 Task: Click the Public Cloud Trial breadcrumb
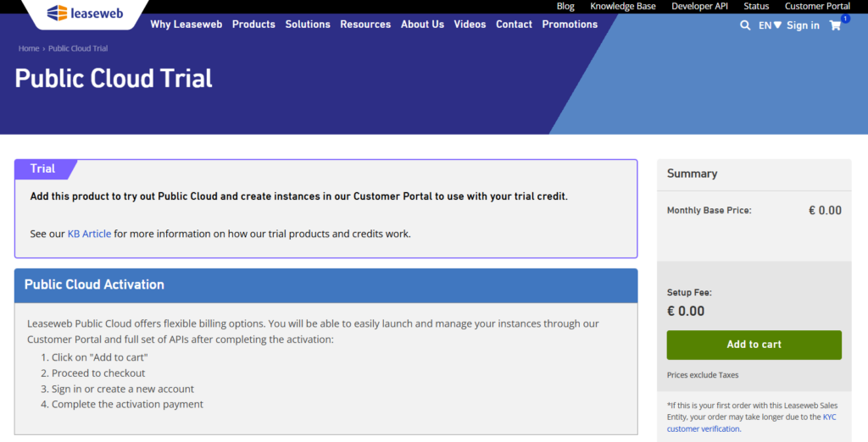click(x=78, y=48)
